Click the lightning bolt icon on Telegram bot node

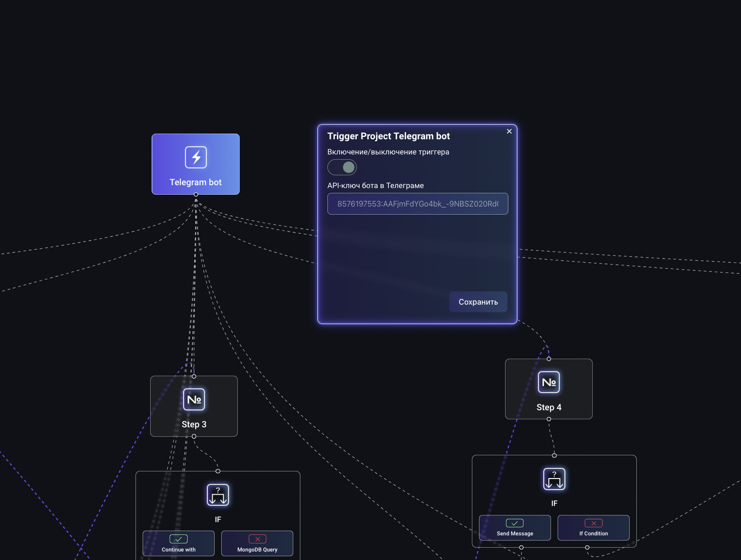pos(196,157)
